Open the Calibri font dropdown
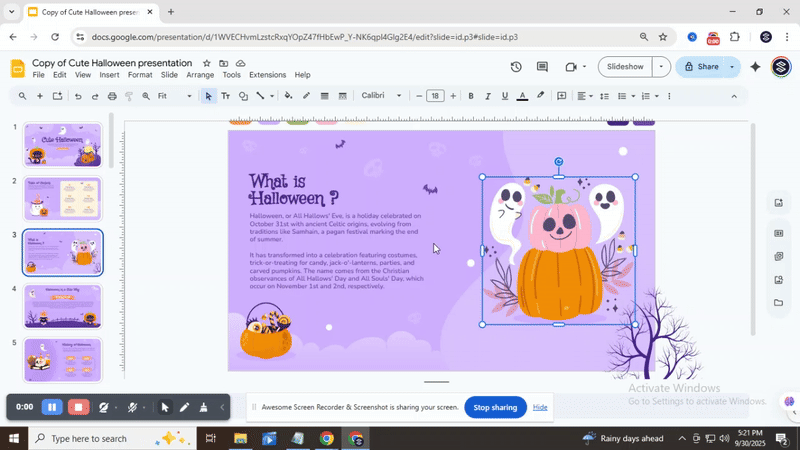The height and width of the screenshot is (450, 800). click(x=381, y=96)
